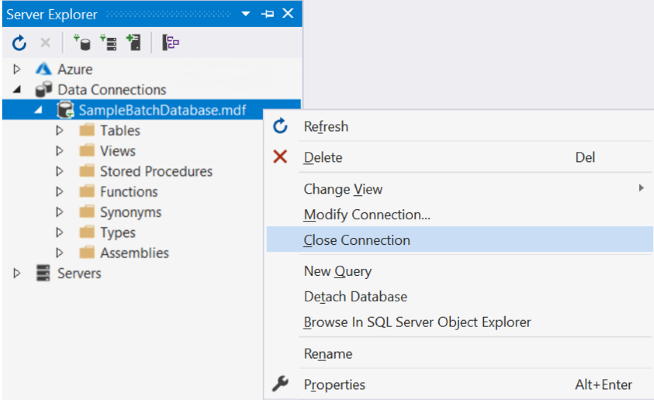Screen dimensions: 654x400
Task: Expand the Views folder
Action: (60, 151)
